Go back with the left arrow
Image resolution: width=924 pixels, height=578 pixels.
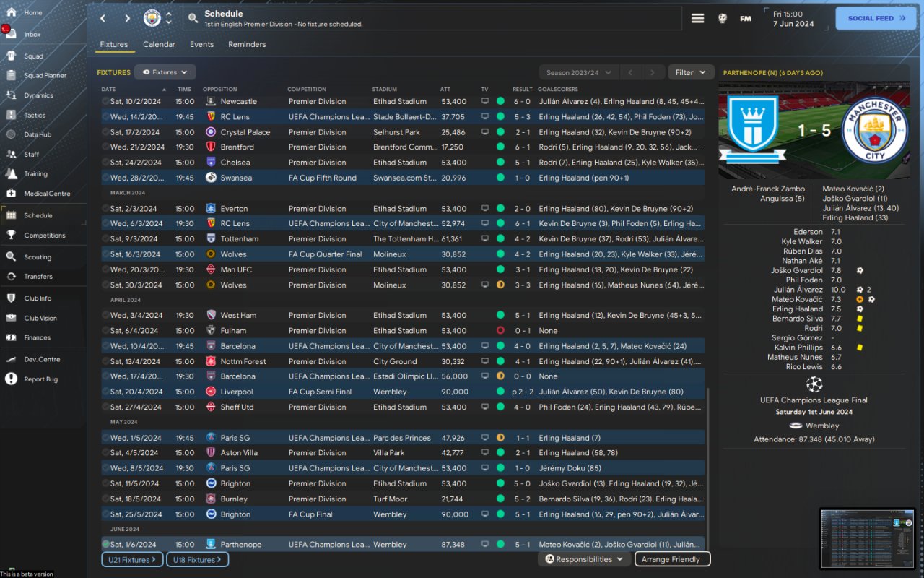click(103, 18)
